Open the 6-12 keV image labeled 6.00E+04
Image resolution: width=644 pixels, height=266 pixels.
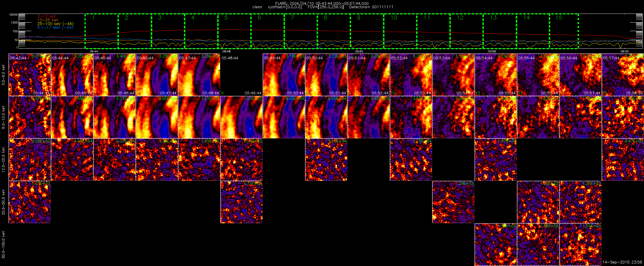(x=326, y=117)
